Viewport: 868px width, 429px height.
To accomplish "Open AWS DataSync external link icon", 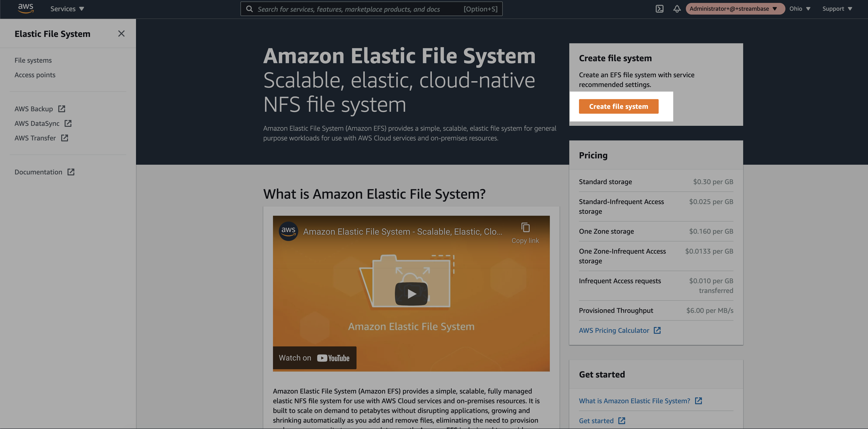I will 68,123.
